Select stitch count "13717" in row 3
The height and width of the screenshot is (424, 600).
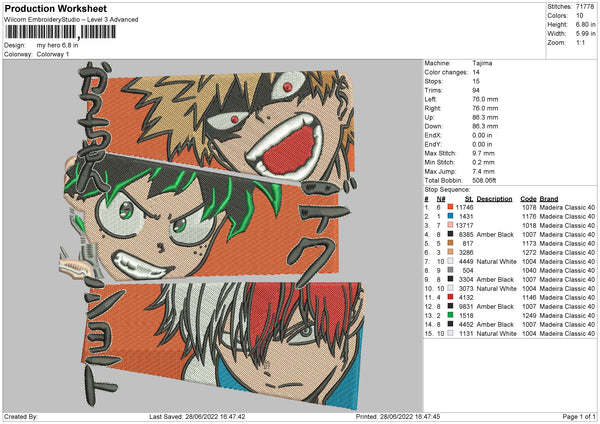coord(464,225)
